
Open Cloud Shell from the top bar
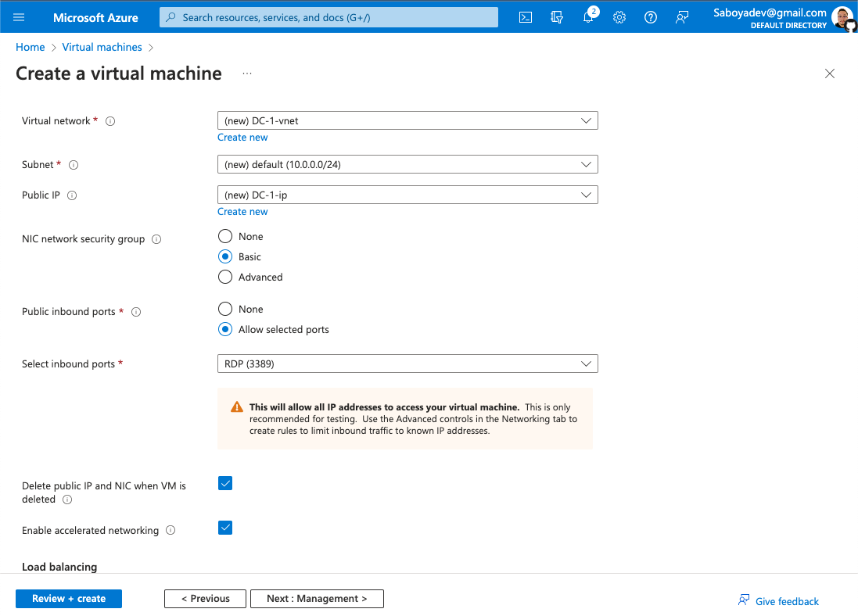pyautogui.click(x=526, y=17)
